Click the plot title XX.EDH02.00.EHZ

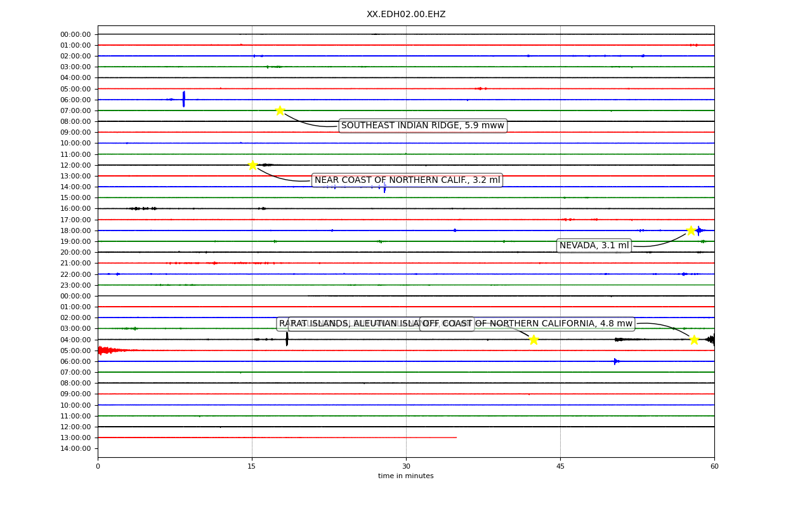coord(406,14)
